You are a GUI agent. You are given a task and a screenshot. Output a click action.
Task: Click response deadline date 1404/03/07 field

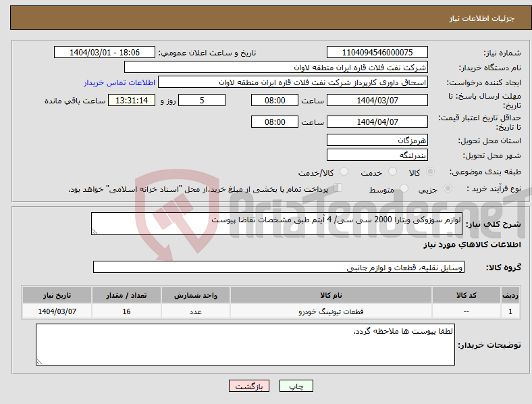(377, 100)
